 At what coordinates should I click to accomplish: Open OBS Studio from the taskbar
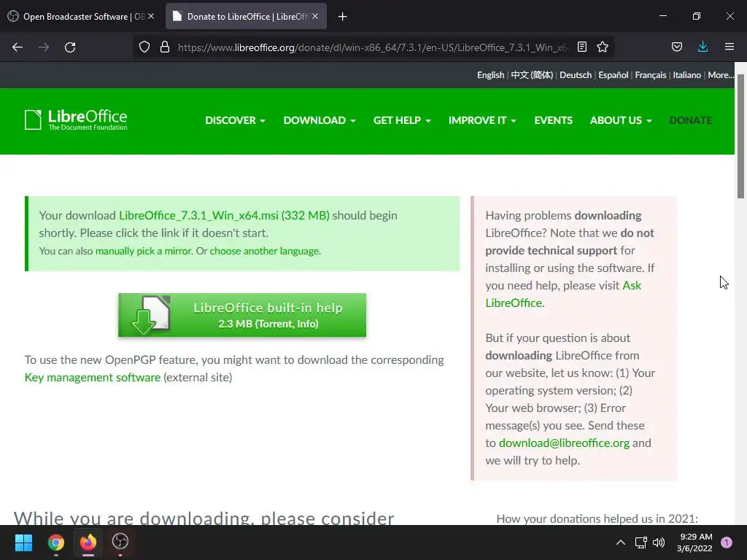pos(120,542)
